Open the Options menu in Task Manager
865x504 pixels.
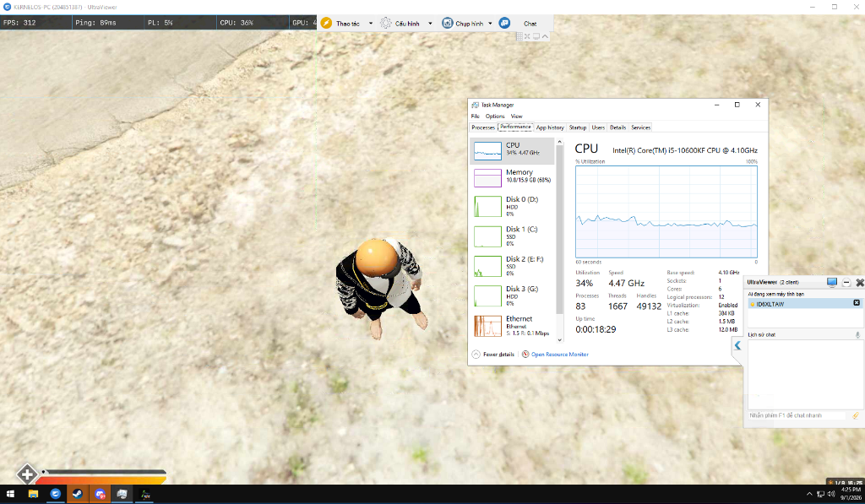[495, 117]
